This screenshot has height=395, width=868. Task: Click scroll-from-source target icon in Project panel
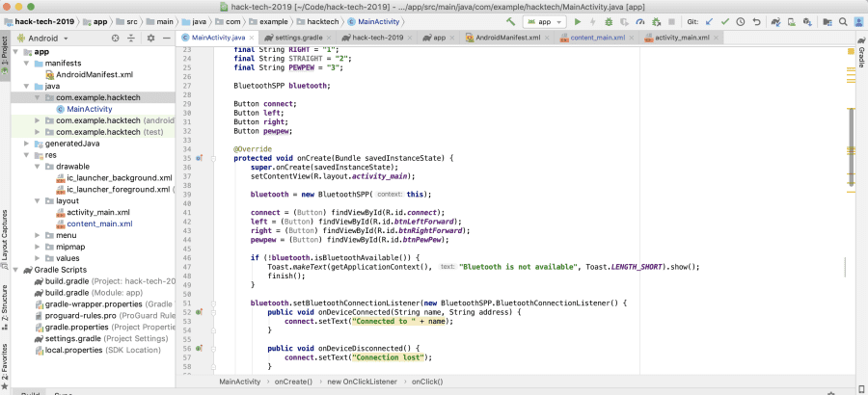click(x=115, y=39)
